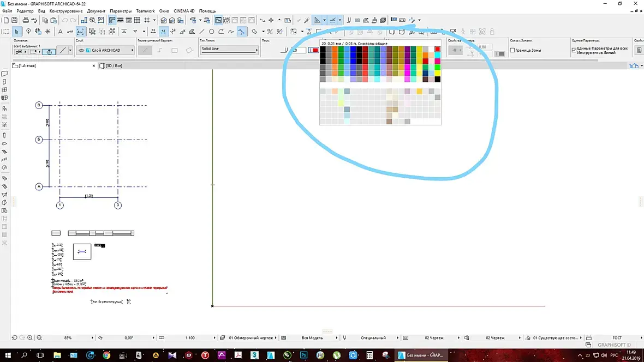
Task: Open the Документ menu
Action: point(96,11)
